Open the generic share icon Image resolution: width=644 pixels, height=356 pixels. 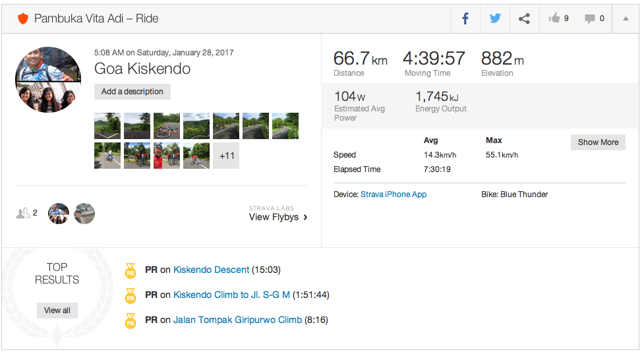pos(524,18)
